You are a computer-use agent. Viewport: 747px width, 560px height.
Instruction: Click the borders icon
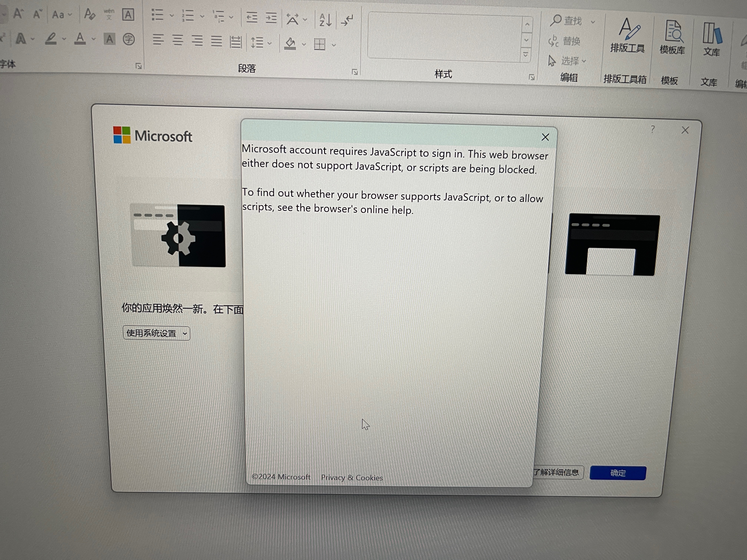[x=319, y=44]
